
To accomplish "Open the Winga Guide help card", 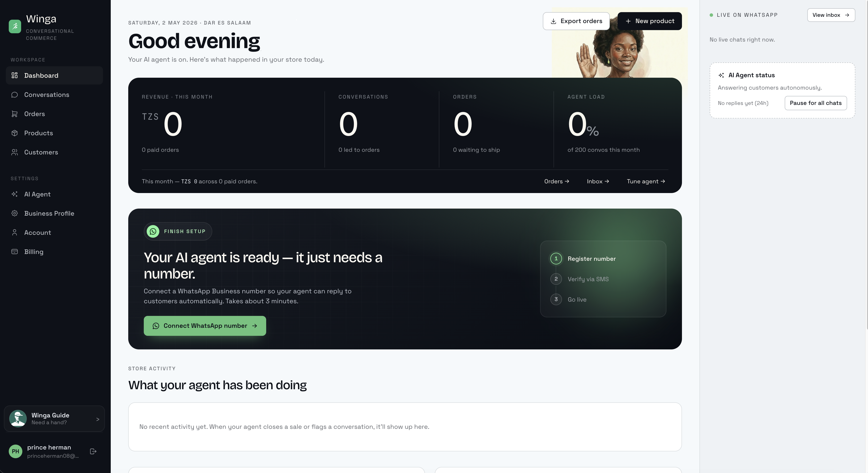I will click(x=54, y=419).
